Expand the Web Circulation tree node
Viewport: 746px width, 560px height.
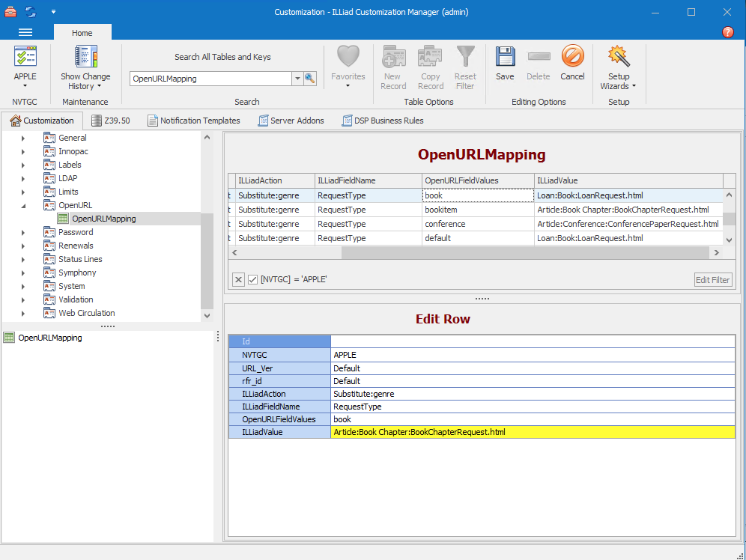(x=22, y=313)
